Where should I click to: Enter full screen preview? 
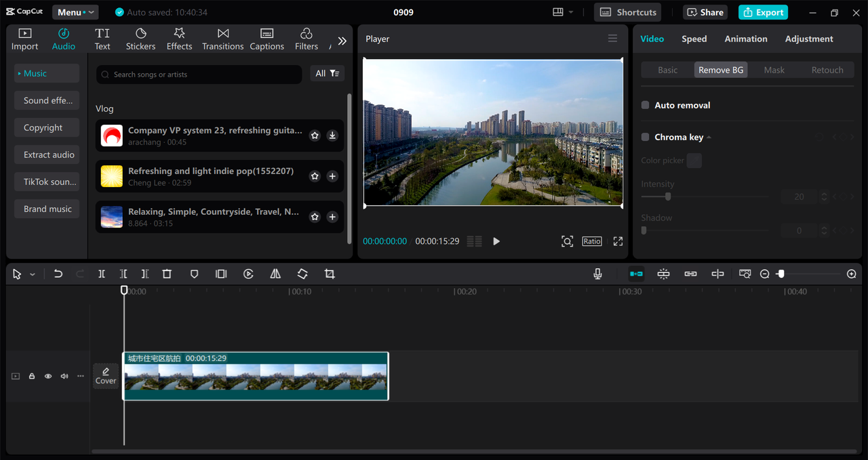pyautogui.click(x=618, y=241)
